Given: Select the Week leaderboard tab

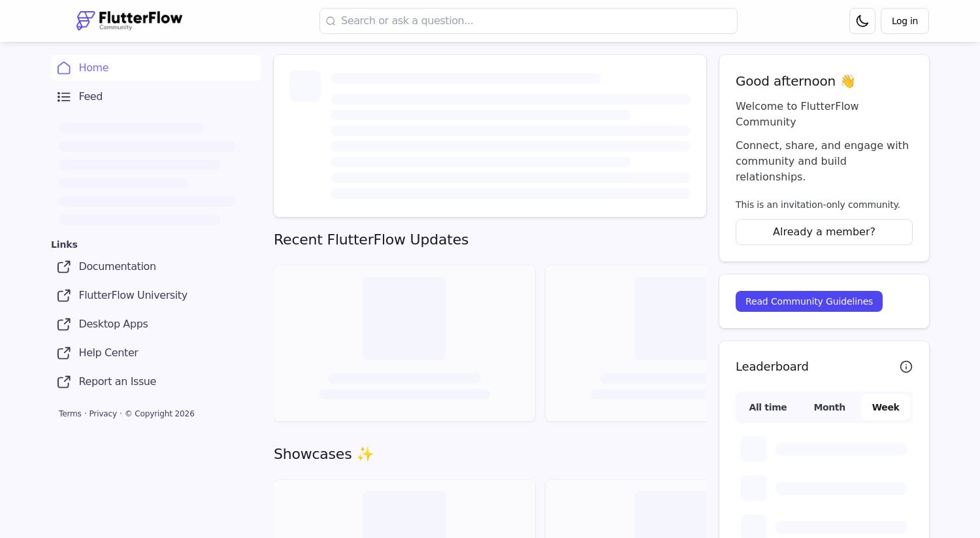Looking at the screenshot, I should tap(885, 407).
